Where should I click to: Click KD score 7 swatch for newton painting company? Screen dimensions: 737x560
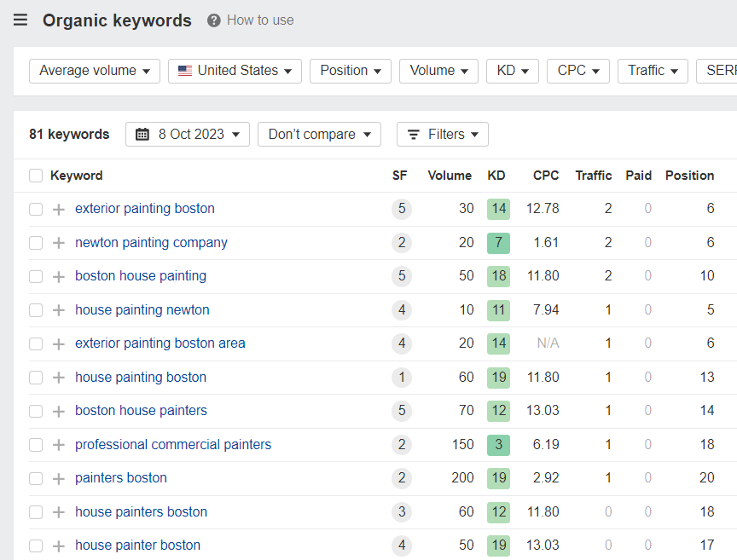(x=499, y=243)
